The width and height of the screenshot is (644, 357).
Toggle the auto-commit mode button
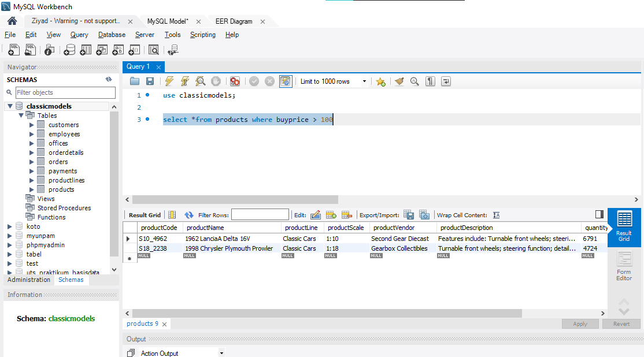[286, 81]
